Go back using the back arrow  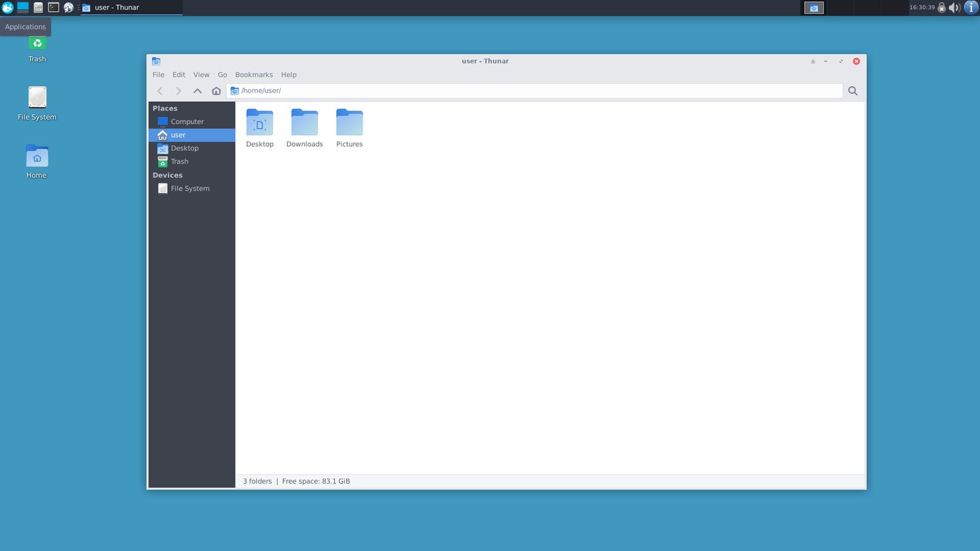(160, 91)
